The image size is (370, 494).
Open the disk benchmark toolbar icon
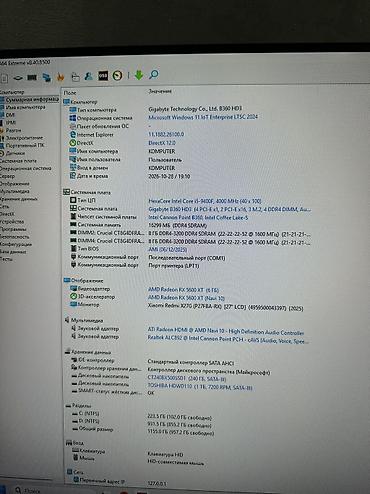(x=18, y=78)
